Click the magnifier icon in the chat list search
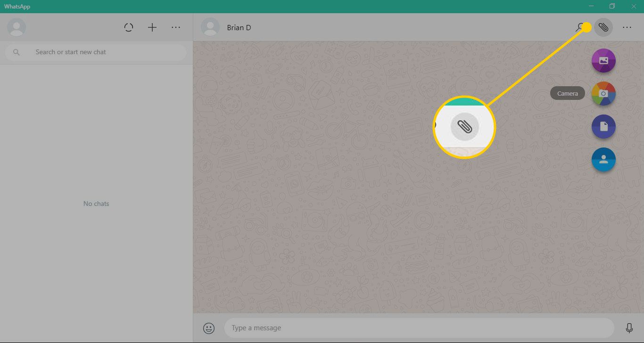Viewport: 644px width, 343px height. tap(17, 52)
